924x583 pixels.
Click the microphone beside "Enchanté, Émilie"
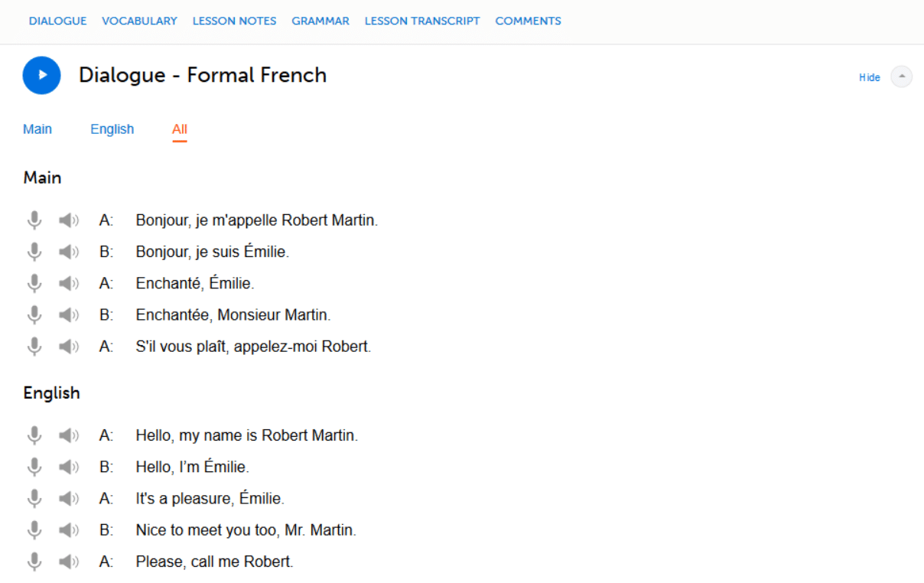coord(34,283)
